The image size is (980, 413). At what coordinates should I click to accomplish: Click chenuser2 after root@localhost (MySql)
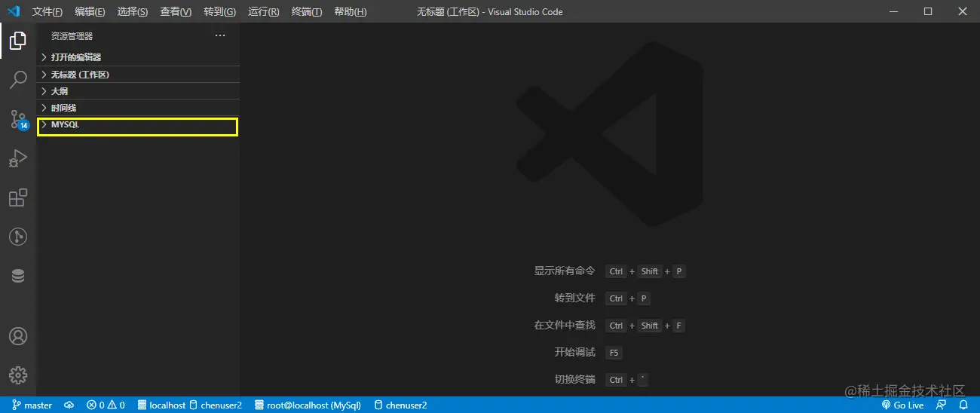pyautogui.click(x=400, y=405)
